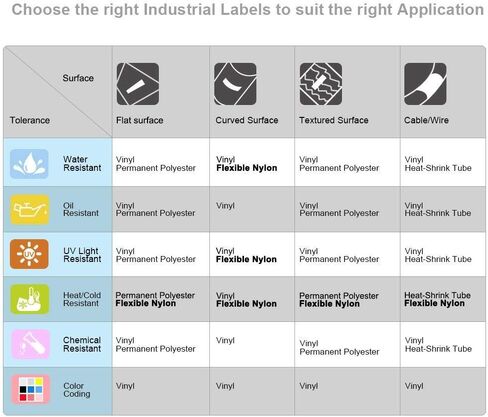Click the Curved Surface column label
This screenshot has width=488, height=417.
pos(247,120)
